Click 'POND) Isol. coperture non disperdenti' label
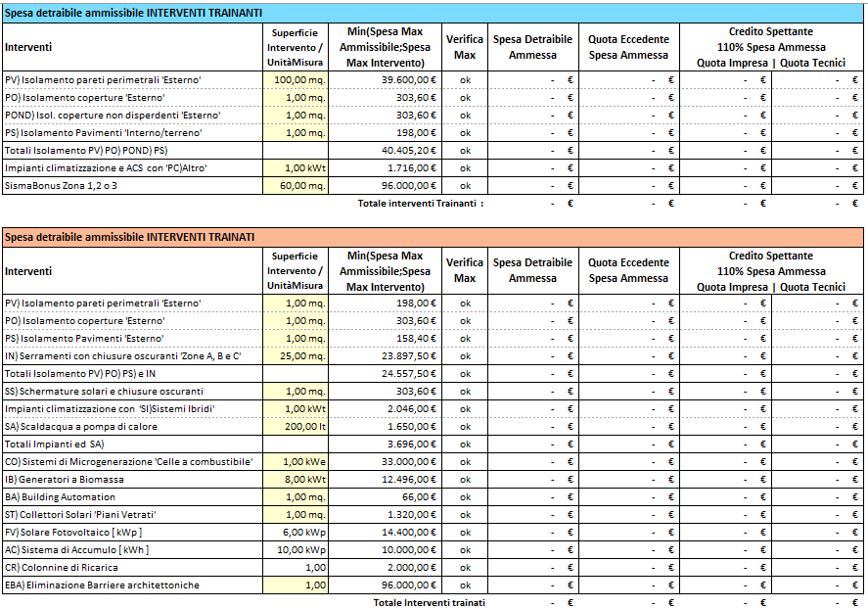This screenshot has width=868, height=608. pyautogui.click(x=113, y=116)
